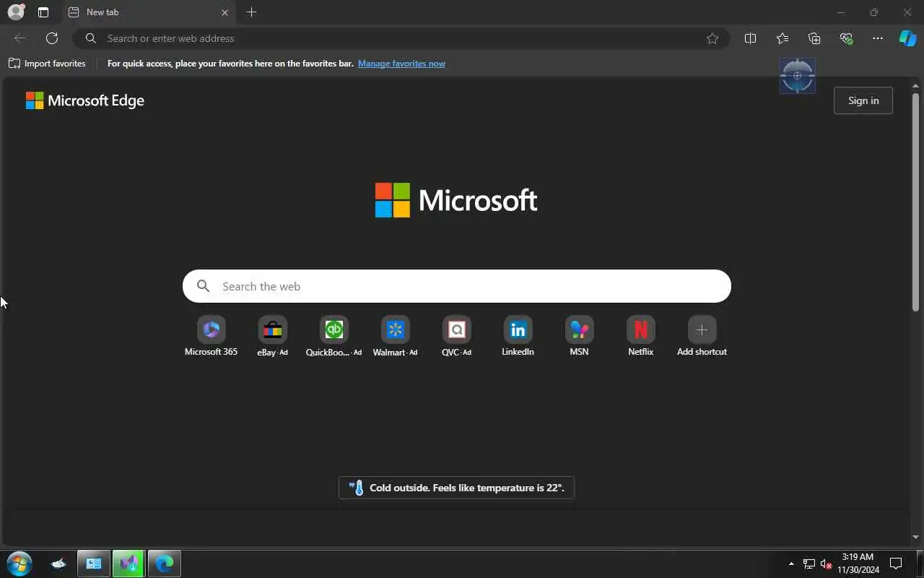Open the browser profile avatar

[x=16, y=12]
